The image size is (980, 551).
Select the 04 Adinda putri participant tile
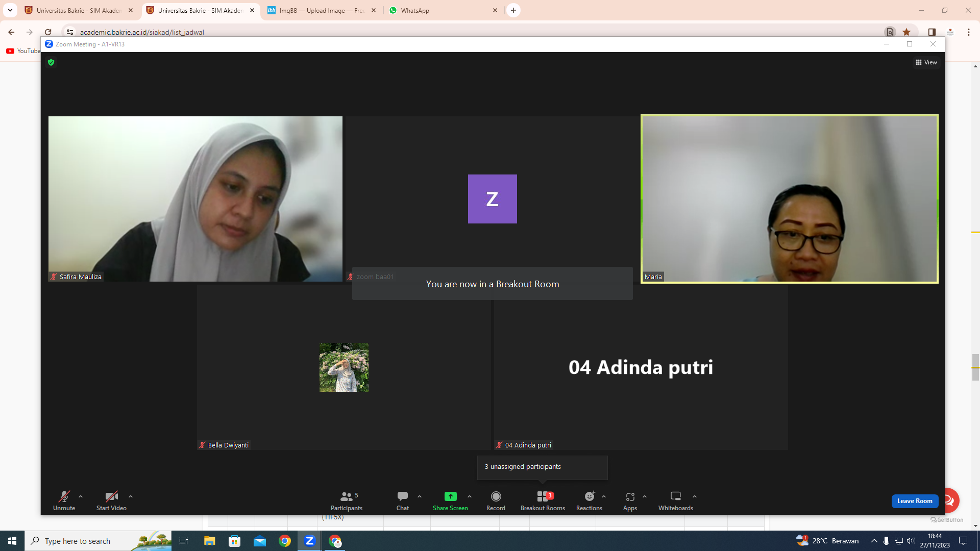(641, 367)
